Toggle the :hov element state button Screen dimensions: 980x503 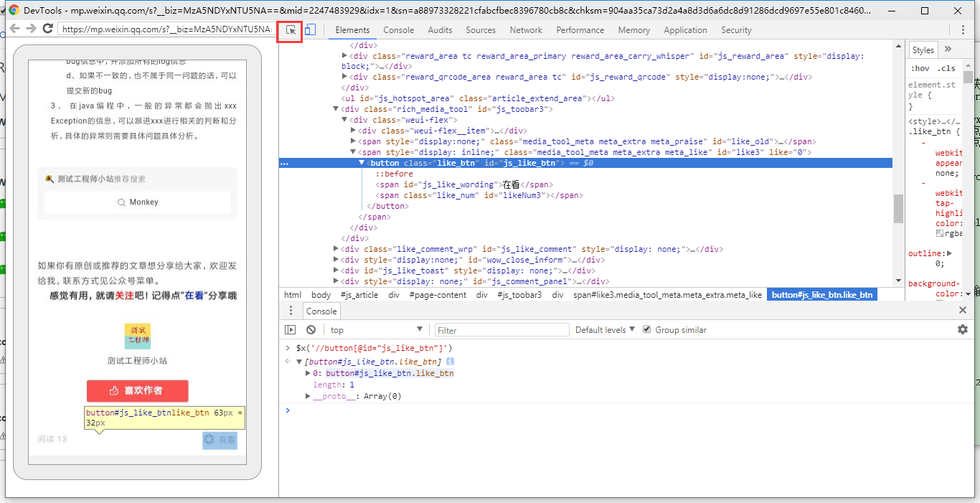click(920, 69)
